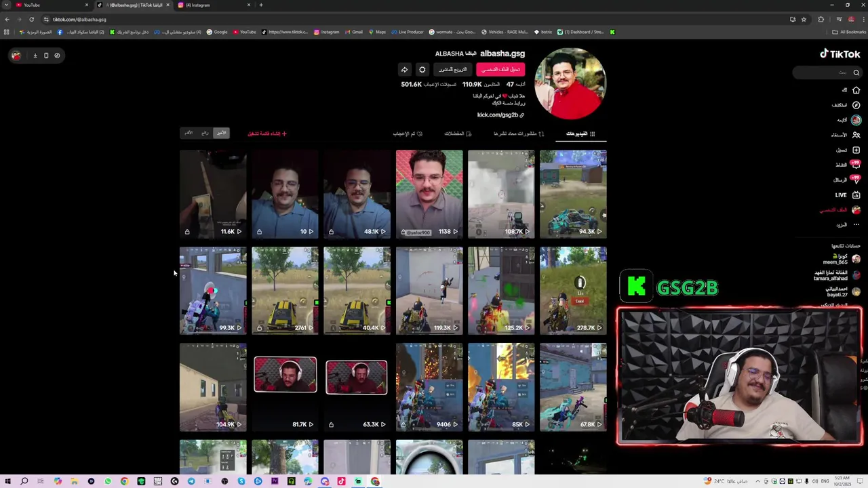Click the download arrow in overlay toolbar
This screenshot has height=488, width=868.
[35, 56]
